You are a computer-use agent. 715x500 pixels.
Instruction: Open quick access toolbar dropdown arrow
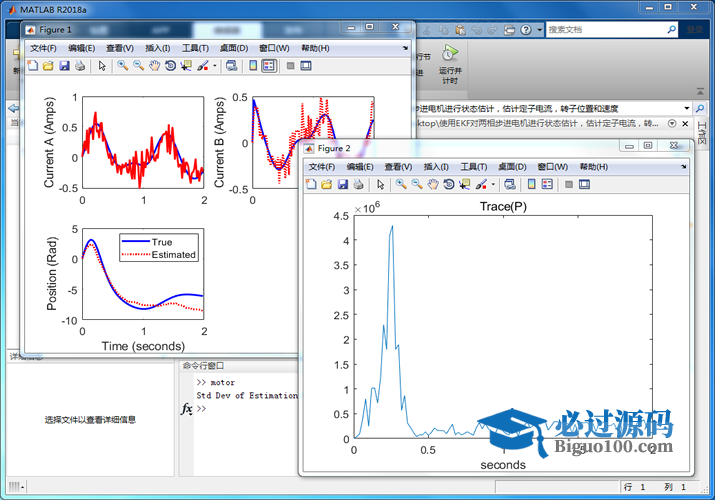[x=539, y=30]
